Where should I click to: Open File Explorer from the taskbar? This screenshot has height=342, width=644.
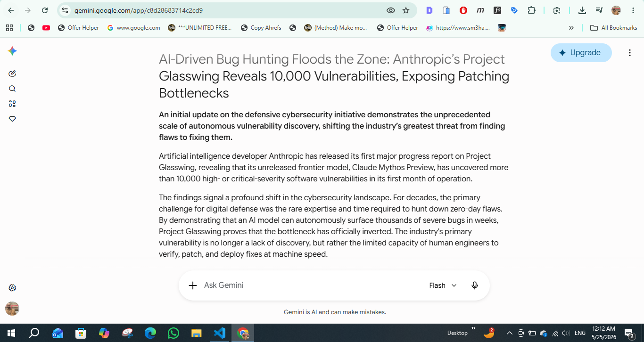point(197,333)
